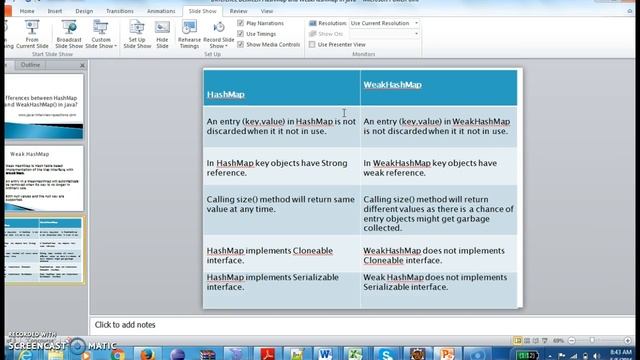Start slideshow from status bar icon
640x360 pixels.
(544, 340)
